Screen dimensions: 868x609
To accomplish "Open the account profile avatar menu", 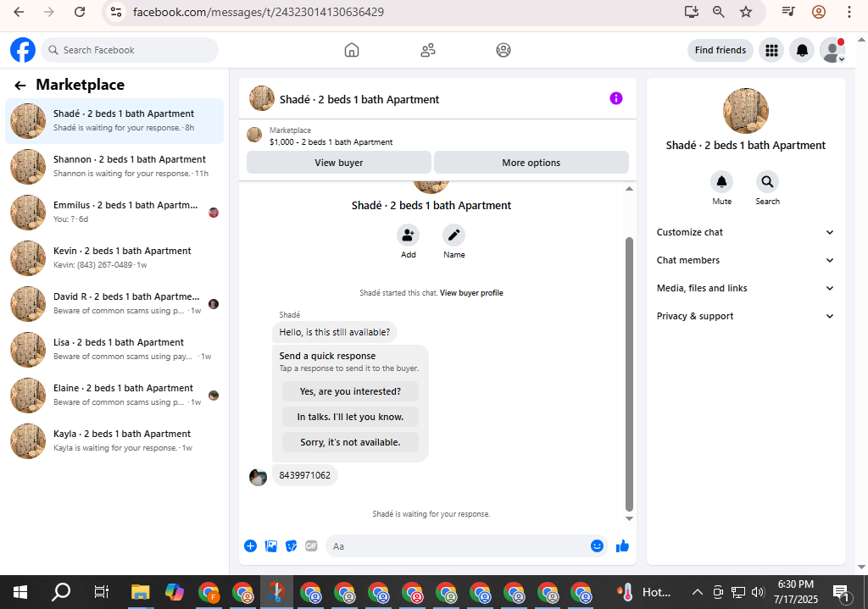I will click(x=832, y=50).
